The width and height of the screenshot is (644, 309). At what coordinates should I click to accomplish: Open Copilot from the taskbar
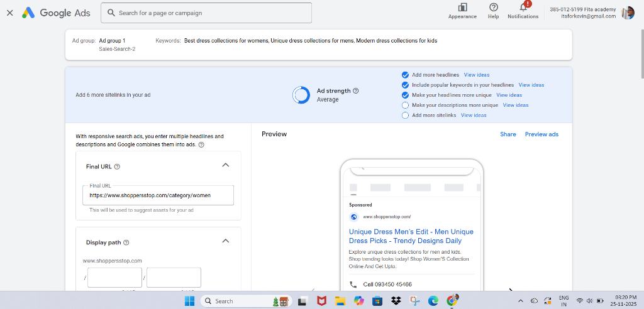(358, 301)
